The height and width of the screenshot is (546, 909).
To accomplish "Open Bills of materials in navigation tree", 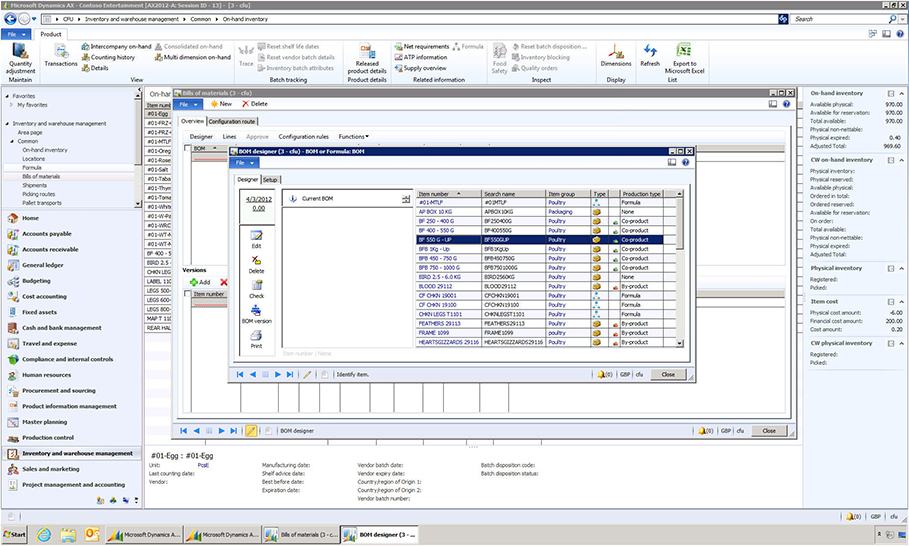I will coord(41,176).
